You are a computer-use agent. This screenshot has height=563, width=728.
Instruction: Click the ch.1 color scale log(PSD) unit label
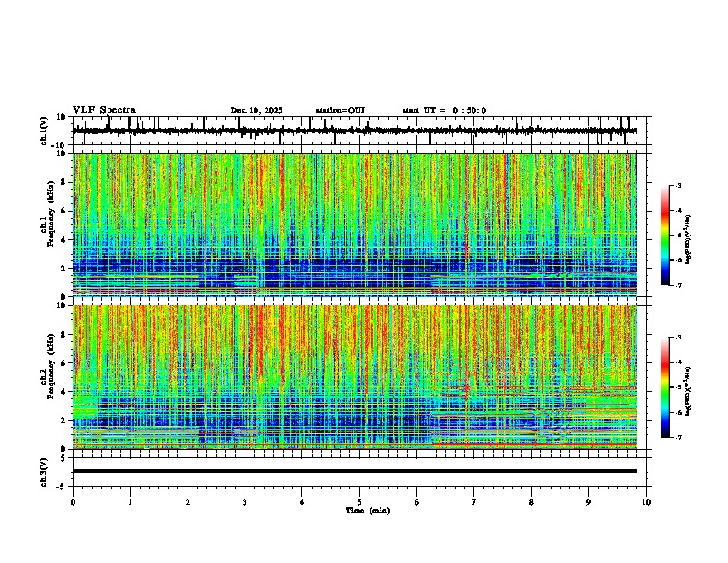coord(689,239)
